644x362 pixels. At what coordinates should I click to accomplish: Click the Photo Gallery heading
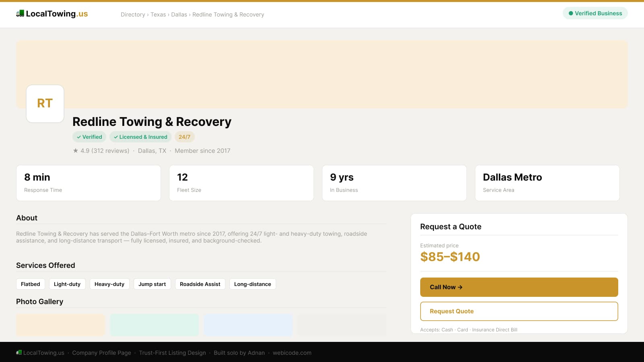pos(39,302)
